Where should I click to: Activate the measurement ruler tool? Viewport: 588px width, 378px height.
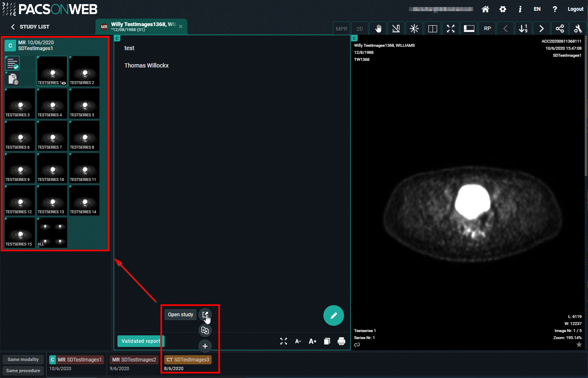tap(396, 29)
